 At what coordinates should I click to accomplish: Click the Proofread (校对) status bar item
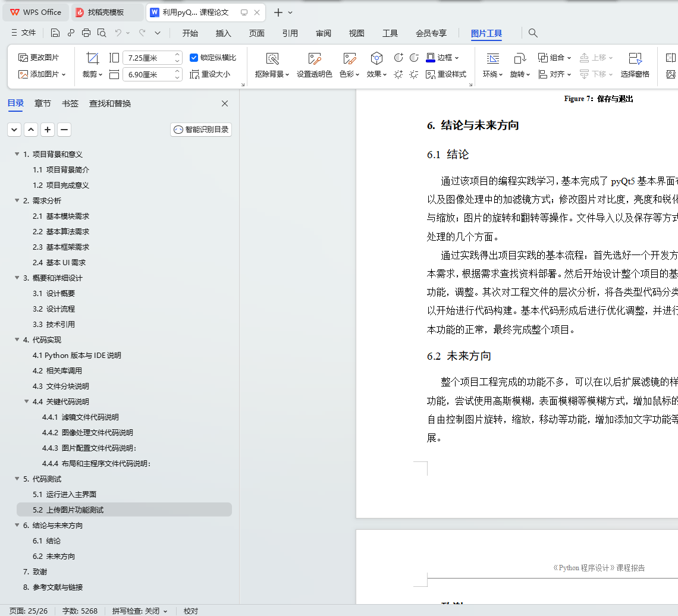(x=191, y=611)
